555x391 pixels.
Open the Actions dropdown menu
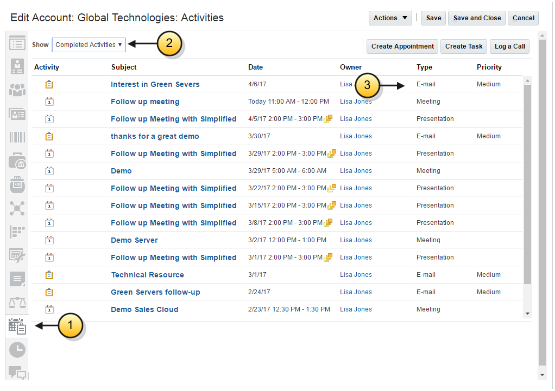coord(390,18)
